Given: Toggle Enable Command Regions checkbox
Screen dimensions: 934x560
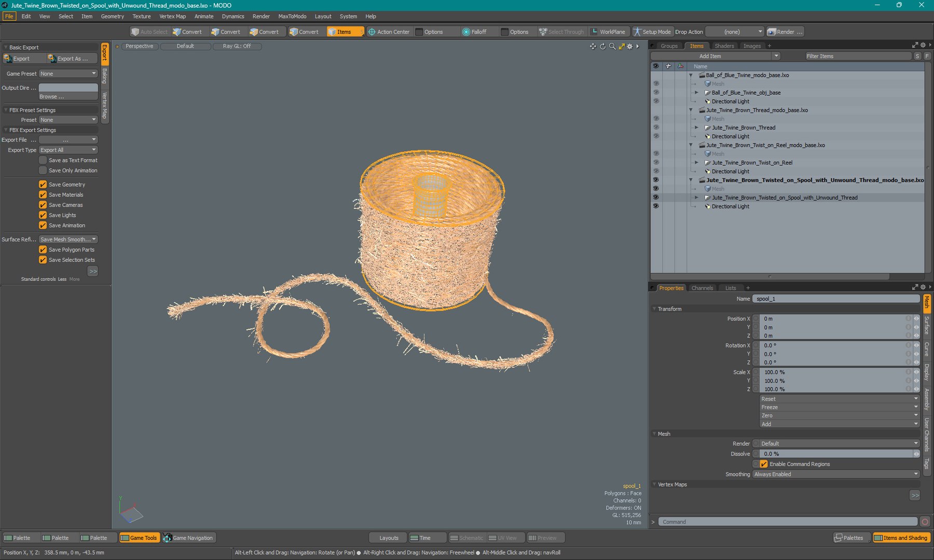Looking at the screenshot, I should (x=764, y=464).
